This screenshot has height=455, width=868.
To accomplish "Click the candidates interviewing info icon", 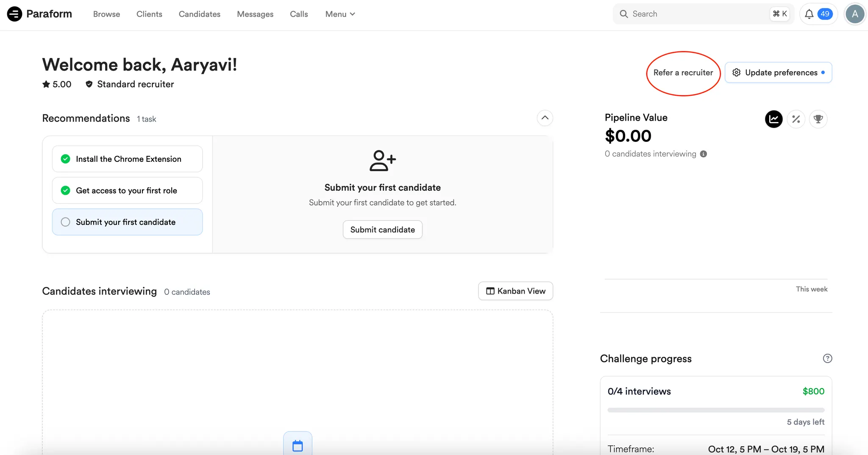I will (x=704, y=154).
